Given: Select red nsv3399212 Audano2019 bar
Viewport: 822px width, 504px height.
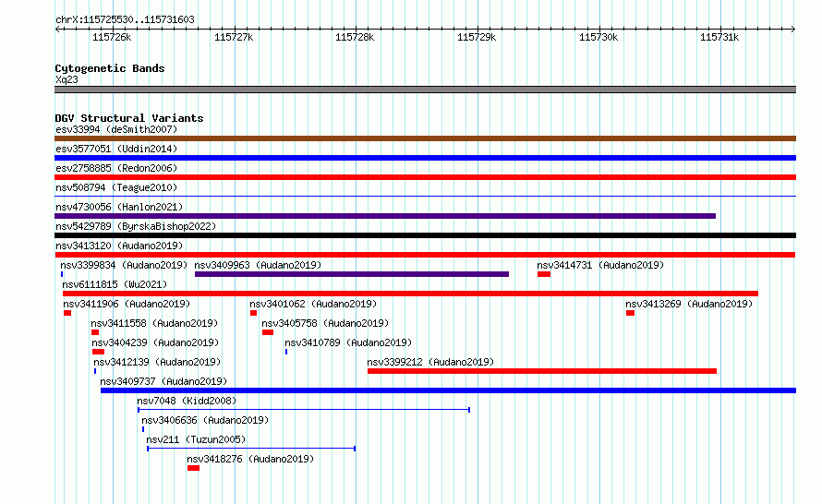Looking at the screenshot, I should [x=542, y=371].
